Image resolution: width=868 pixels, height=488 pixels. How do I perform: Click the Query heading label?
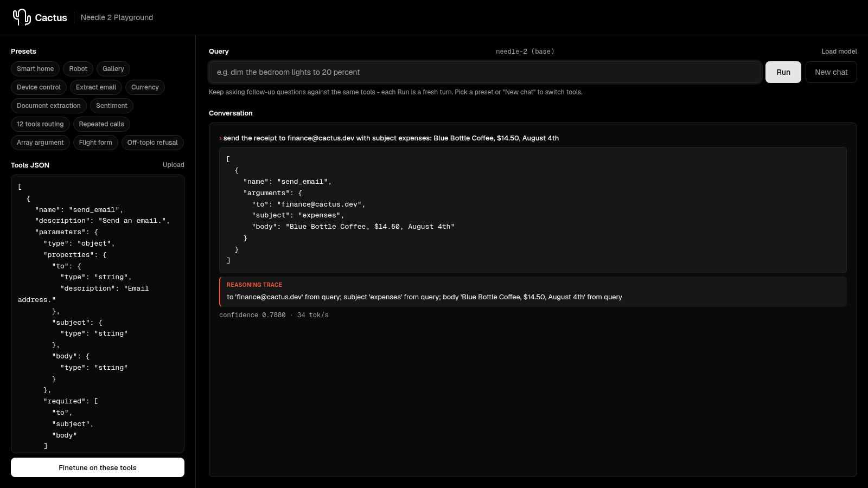(219, 52)
